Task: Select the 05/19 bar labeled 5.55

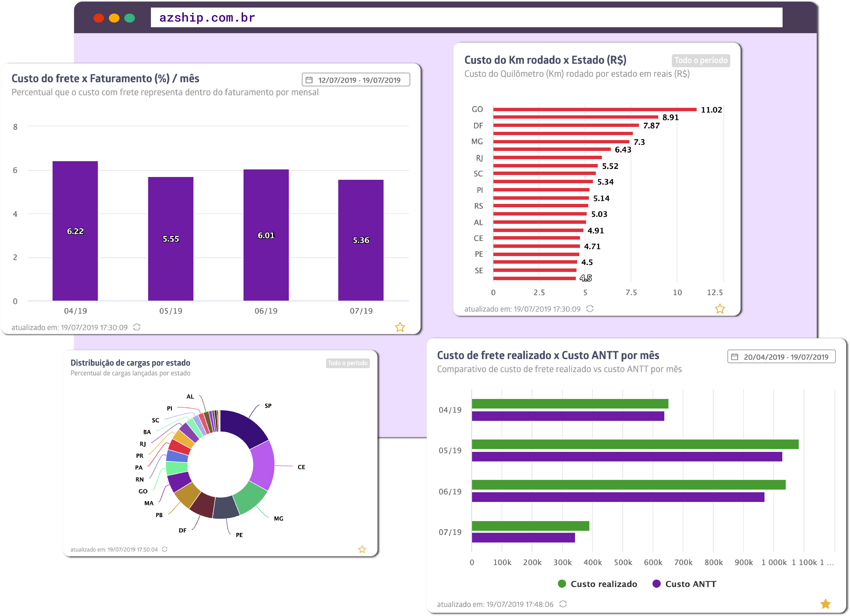Action: [x=171, y=239]
